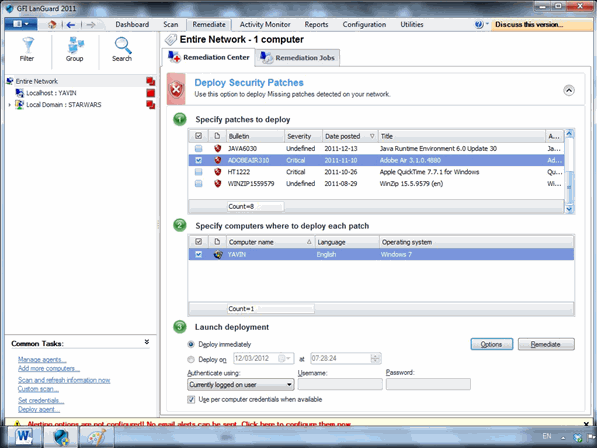
Task: Open the help icon dropdown arrow
Action: [x=487, y=24]
